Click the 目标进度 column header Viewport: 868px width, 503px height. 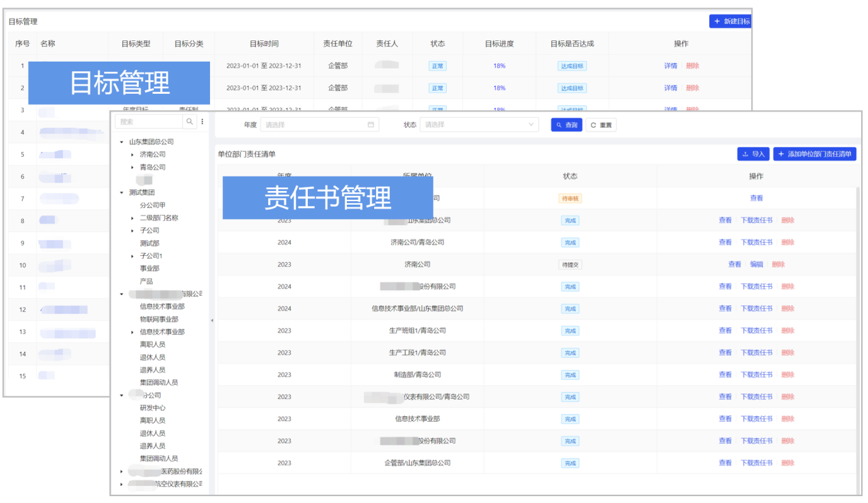[x=499, y=44]
